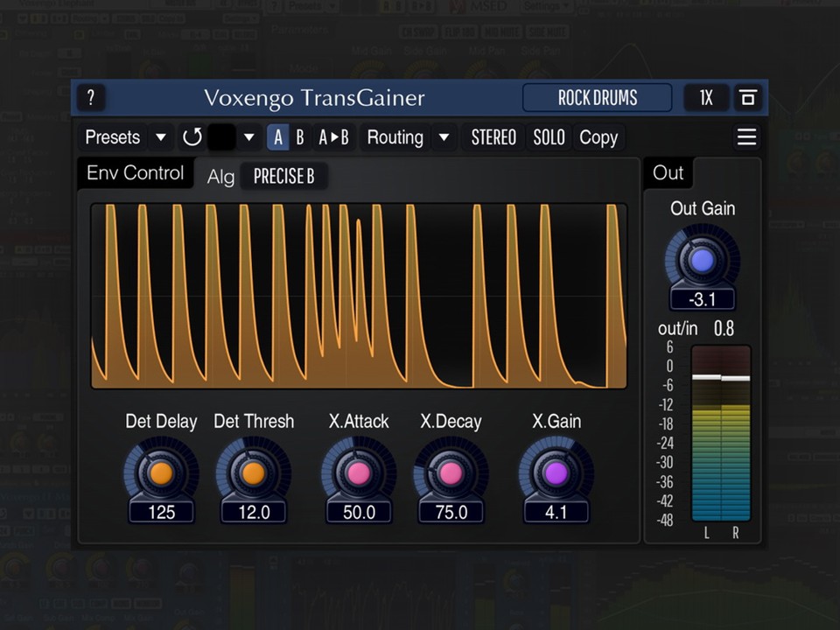Click the orange envelope waveform display

pyautogui.click(x=359, y=296)
